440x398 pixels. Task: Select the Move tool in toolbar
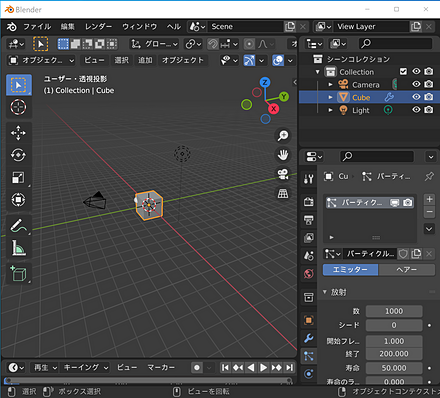click(x=18, y=133)
